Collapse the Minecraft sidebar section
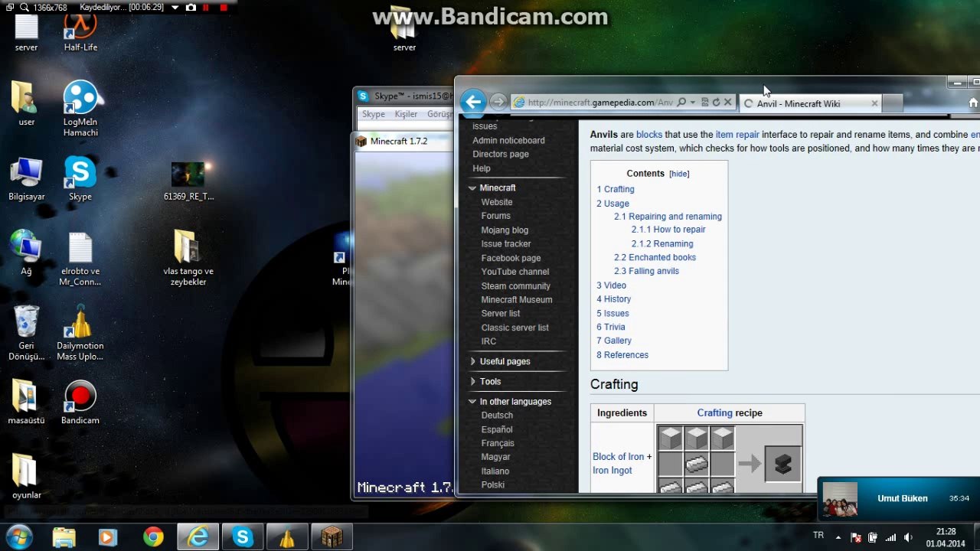Screen dimensions: 980x551 pos(472,188)
